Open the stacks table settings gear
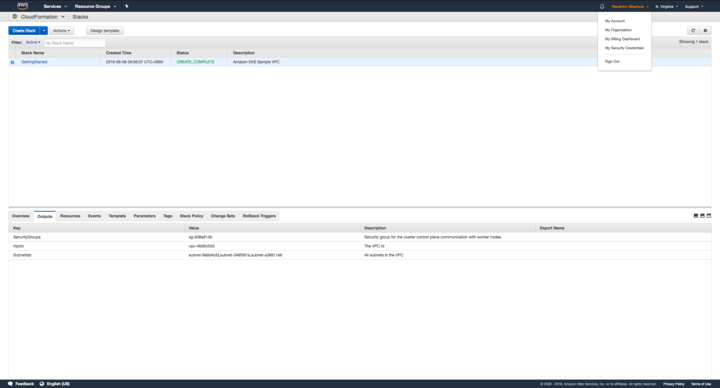This screenshot has height=388, width=720. pyautogui.click(x=705, y=30)
